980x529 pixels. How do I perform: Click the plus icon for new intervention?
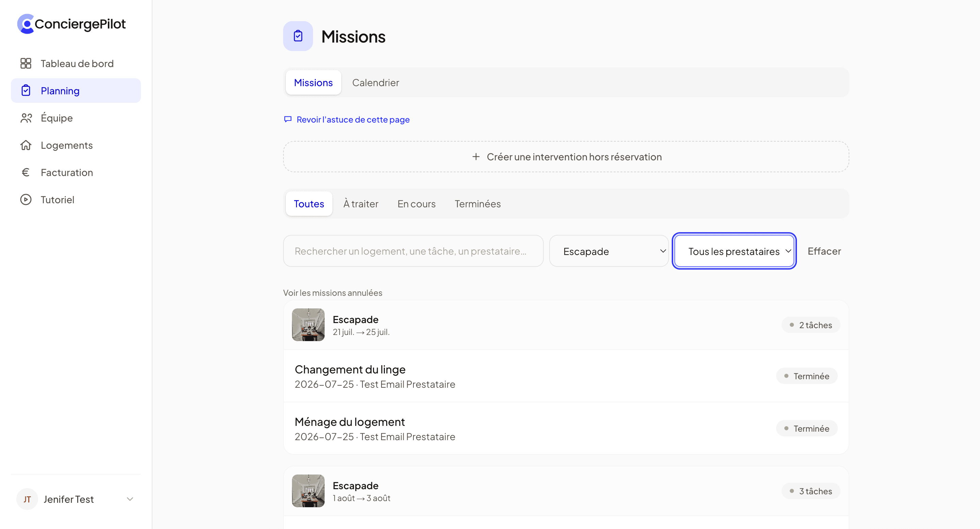click(x=476, y=157)
